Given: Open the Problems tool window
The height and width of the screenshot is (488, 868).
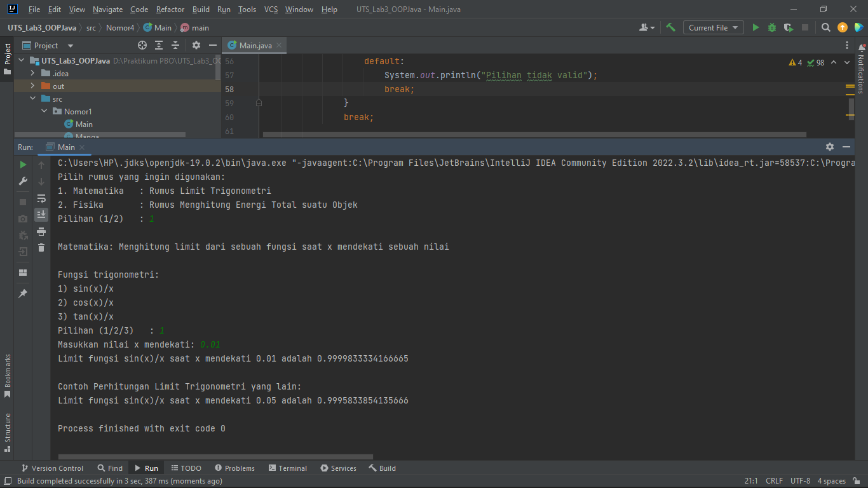Looking at the screenshot, I should [x=234, y=468].
